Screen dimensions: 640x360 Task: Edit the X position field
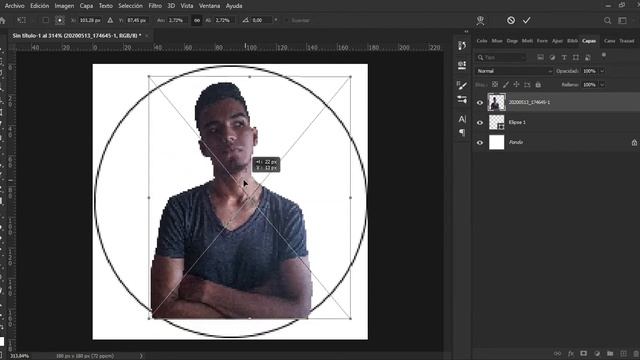(x=90, y=20)
